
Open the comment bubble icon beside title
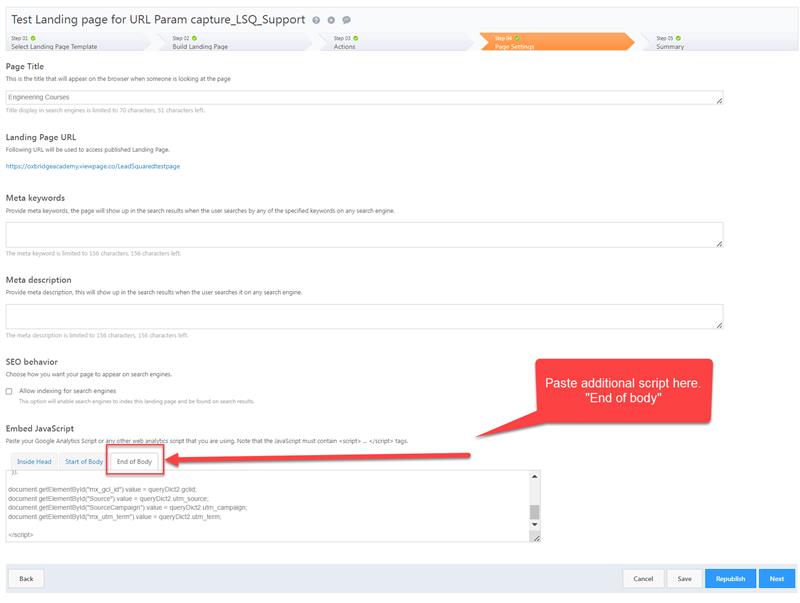point(346,20)
